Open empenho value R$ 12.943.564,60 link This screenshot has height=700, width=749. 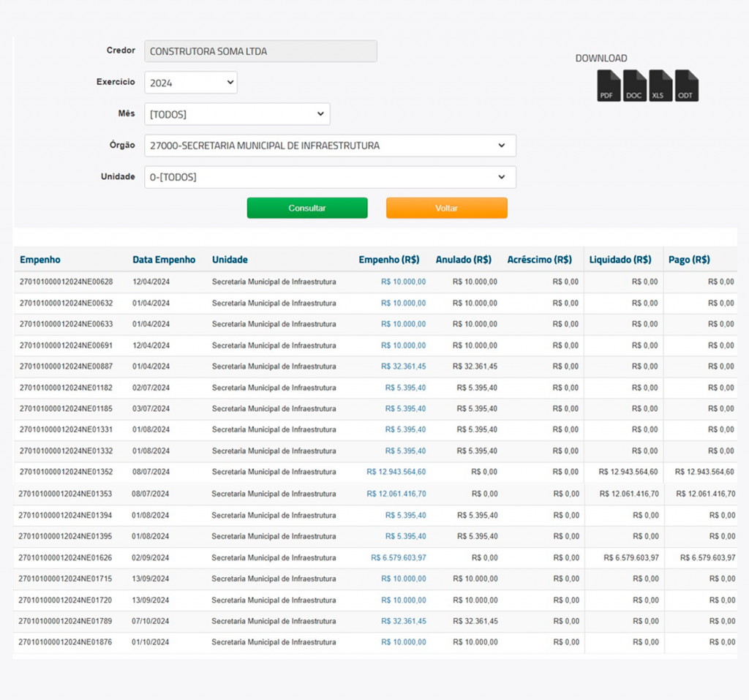(396, 473)
